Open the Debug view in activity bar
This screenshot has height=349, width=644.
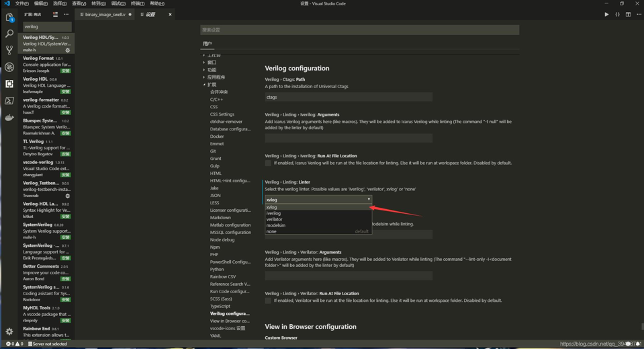9,67
